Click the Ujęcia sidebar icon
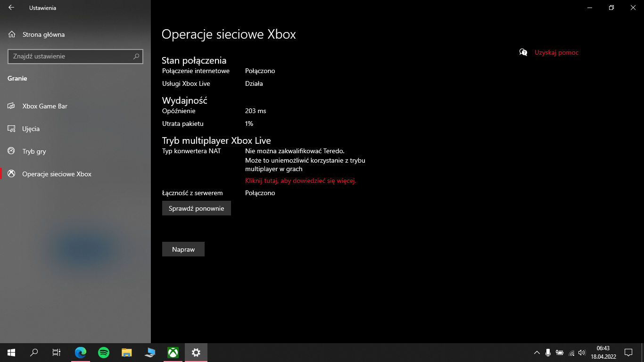This screenshot has height=362, width=644. [11, 129]
